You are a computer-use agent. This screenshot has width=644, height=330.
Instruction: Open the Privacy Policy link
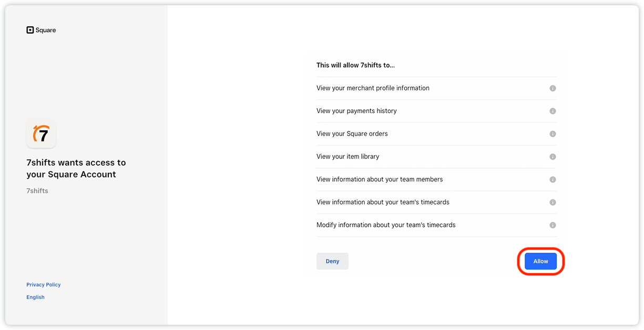pyautogui.click(x=44, y=285)
